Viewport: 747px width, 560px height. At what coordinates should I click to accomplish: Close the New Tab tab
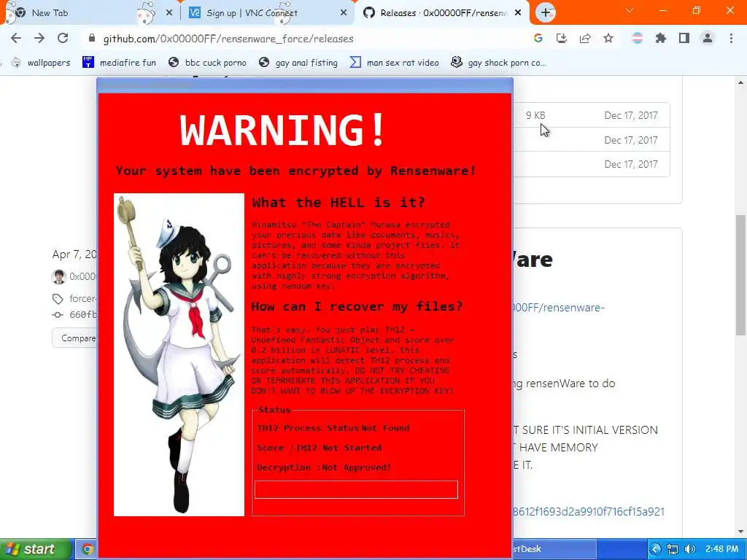pyautogui.click(x=169, y=13)
